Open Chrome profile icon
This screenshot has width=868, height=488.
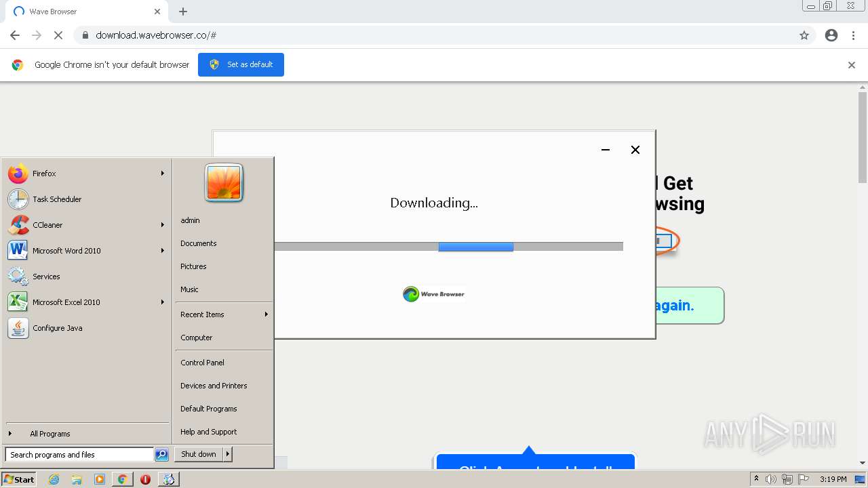coord(831,35)
